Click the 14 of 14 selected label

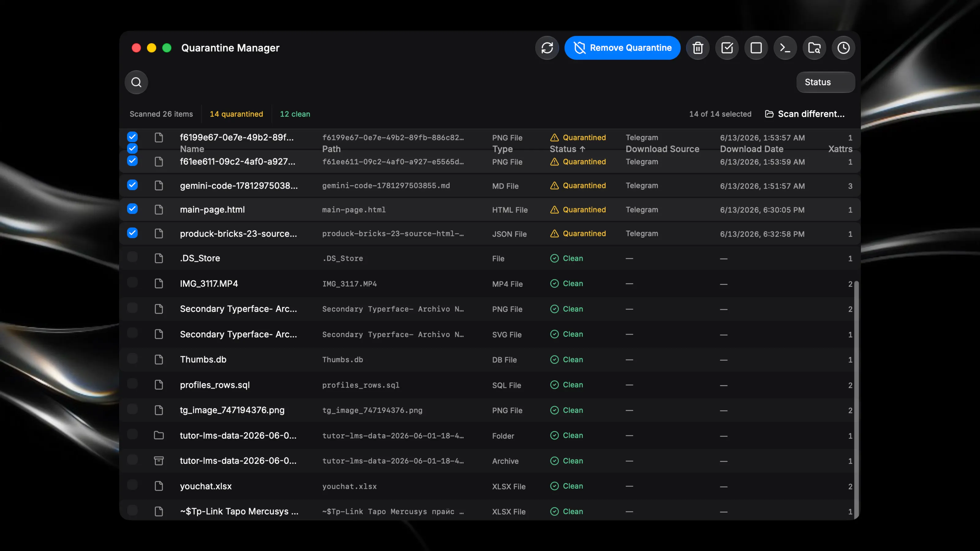pyautogui.click(x=720, y=114)
